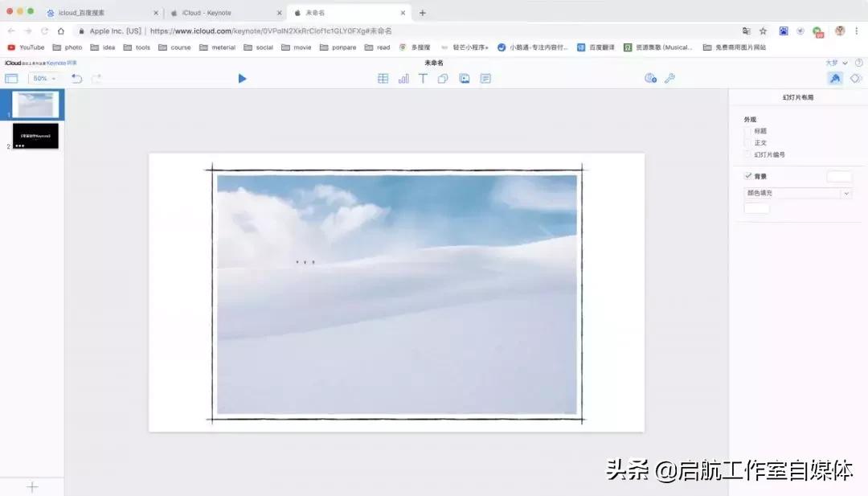The image size is (868, 496).
Task: Open comments via the comment icon
Action: click(485, 78)
